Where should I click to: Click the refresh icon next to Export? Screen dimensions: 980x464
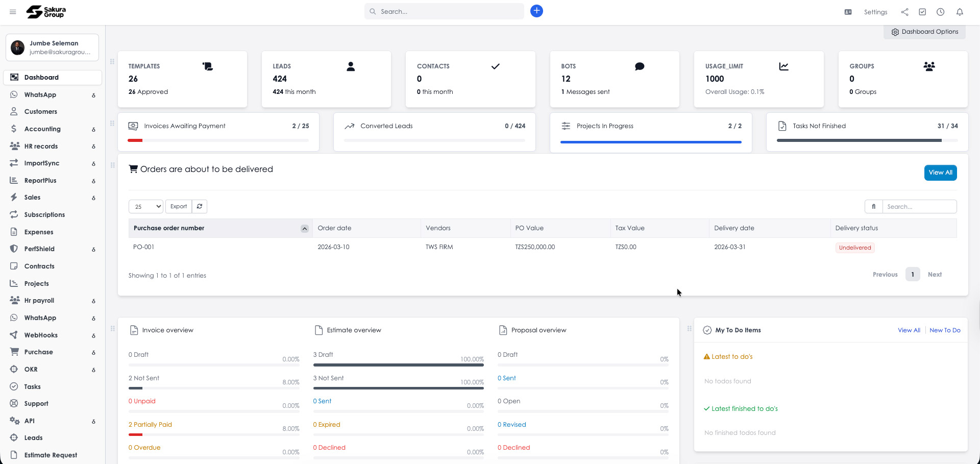coord(200,206)
